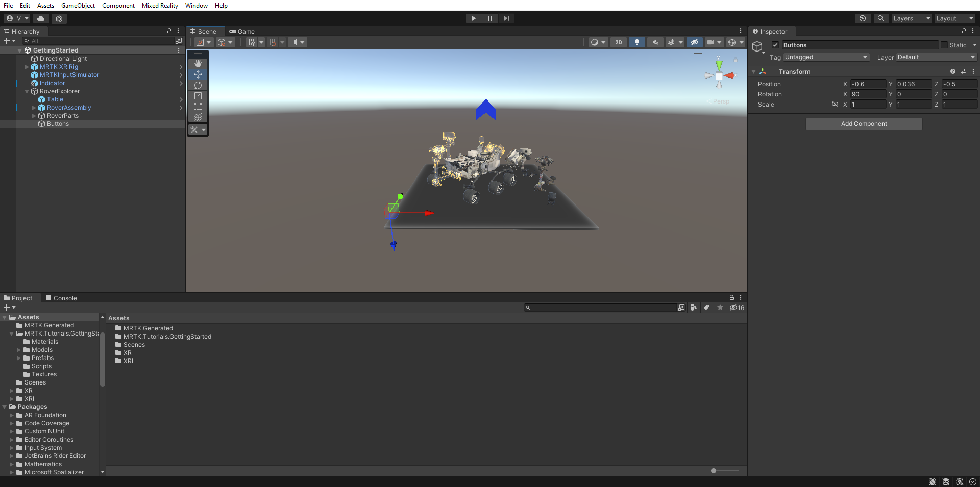Select the Rect Transform tool

tap(198, 107)
